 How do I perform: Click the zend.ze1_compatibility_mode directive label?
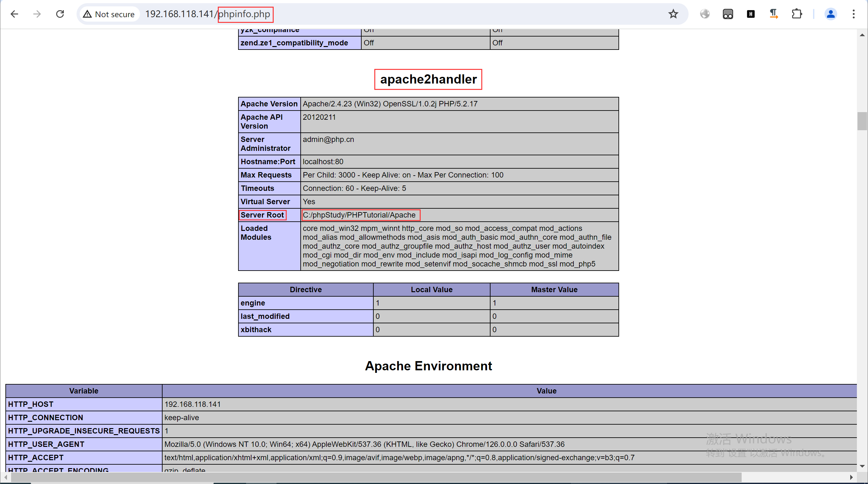pos(294,43)
